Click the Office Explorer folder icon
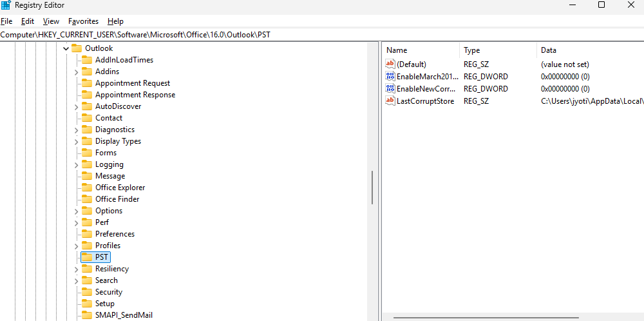 87,188
